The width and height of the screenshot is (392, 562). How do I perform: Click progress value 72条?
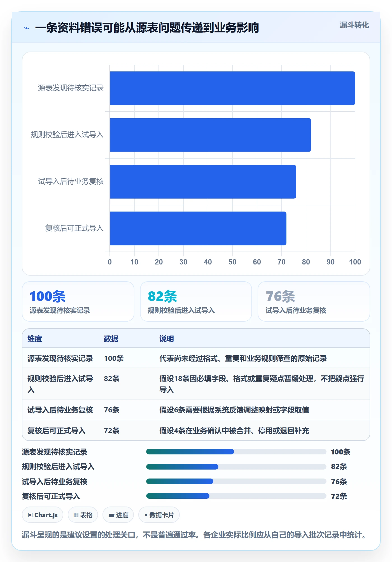pyautogui.click(x=339, y=496)
